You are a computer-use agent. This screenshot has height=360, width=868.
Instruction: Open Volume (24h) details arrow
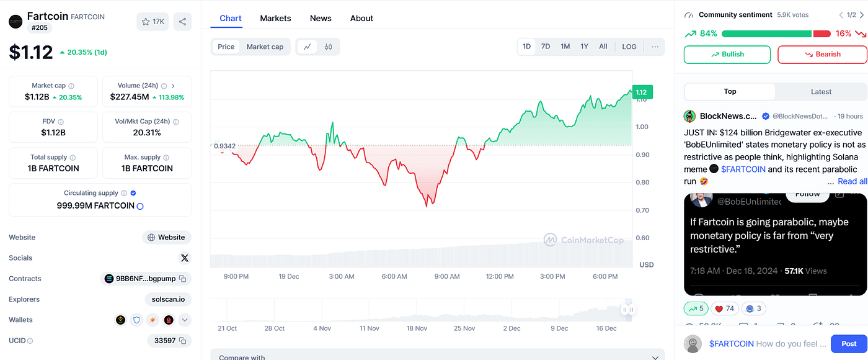pos(173,86)
